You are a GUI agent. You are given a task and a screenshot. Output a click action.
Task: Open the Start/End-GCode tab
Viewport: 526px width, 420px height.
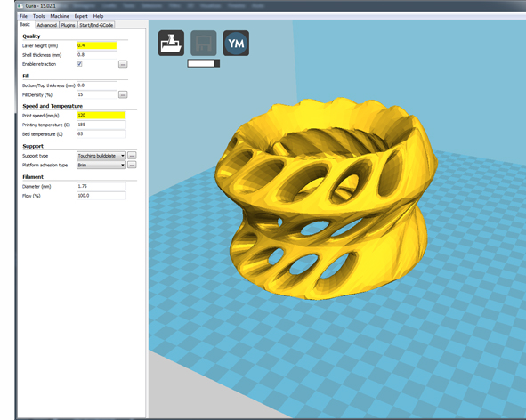[96, 25]
